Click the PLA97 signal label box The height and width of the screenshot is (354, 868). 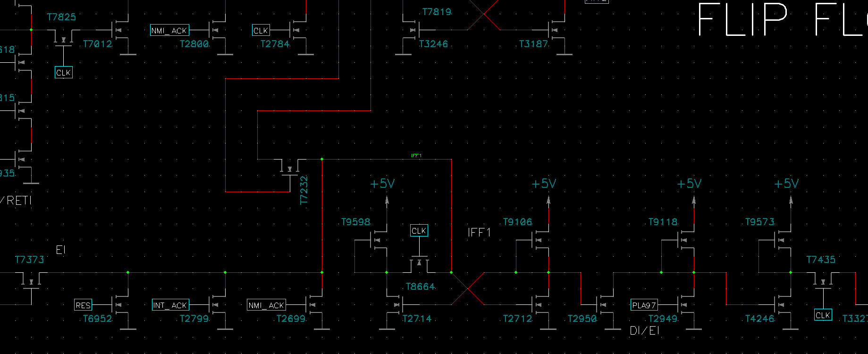coord(644,305)
